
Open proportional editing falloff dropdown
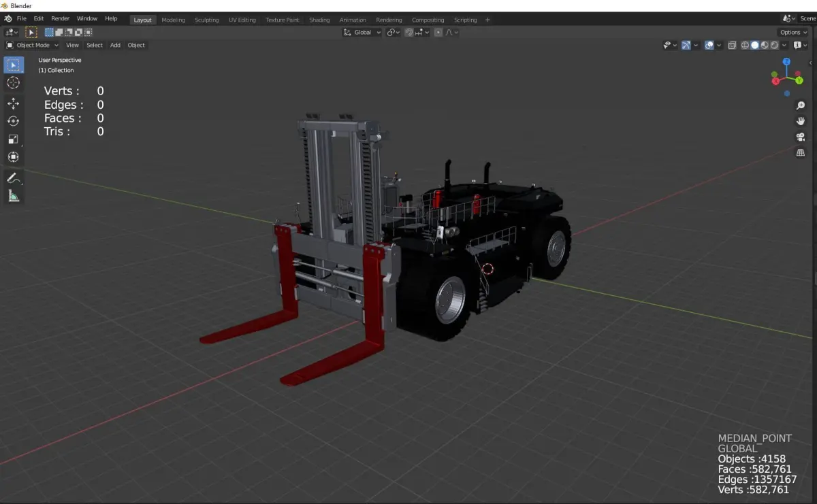pos(453,32)
